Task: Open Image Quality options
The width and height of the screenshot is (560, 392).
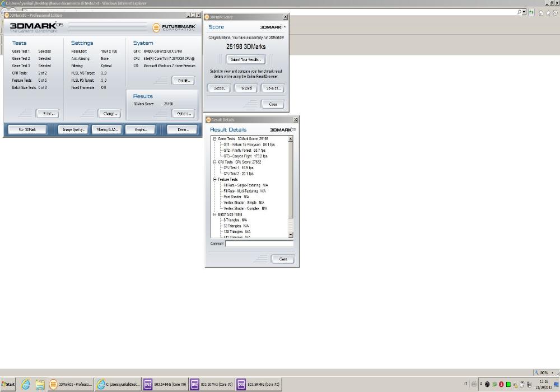Action: pyautogui.click(x=73, y=129)
